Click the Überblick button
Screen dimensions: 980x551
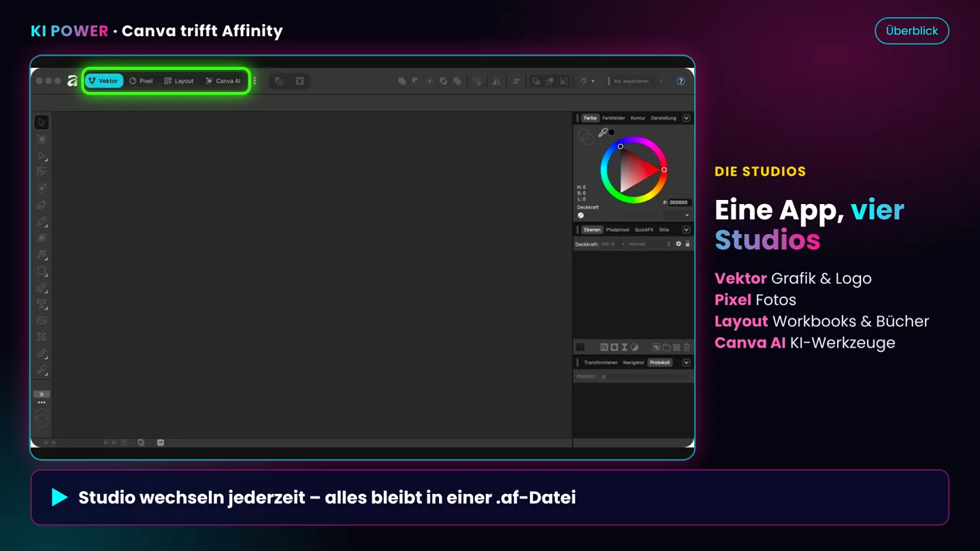(x=912, y=31)
